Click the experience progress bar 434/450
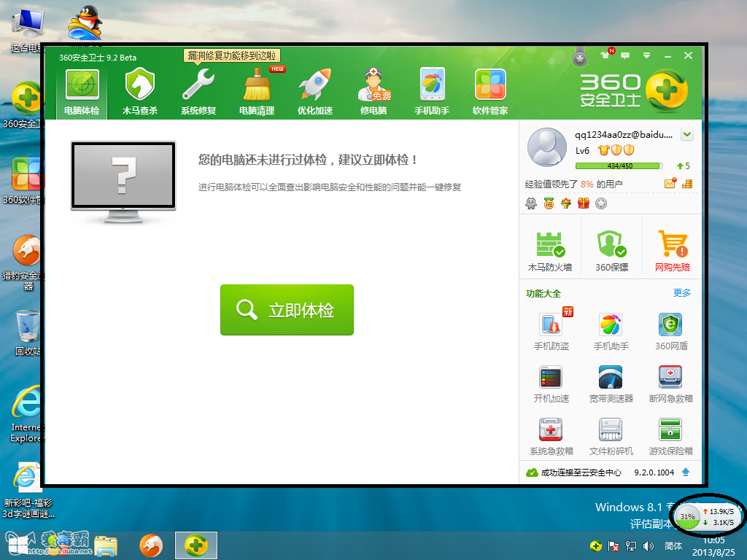This screenshot has width=747, height=560. [619, 166]
